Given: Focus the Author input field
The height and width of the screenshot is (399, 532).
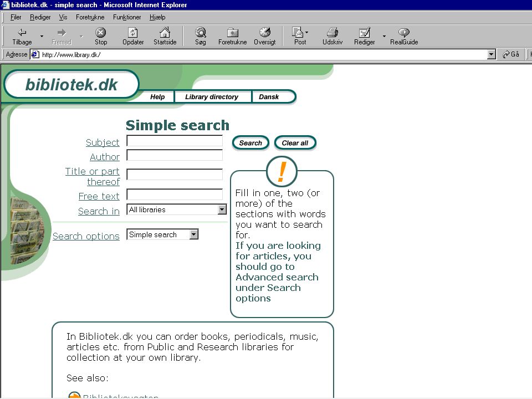Looking at the screenshot, I should (x=175, y=155).
